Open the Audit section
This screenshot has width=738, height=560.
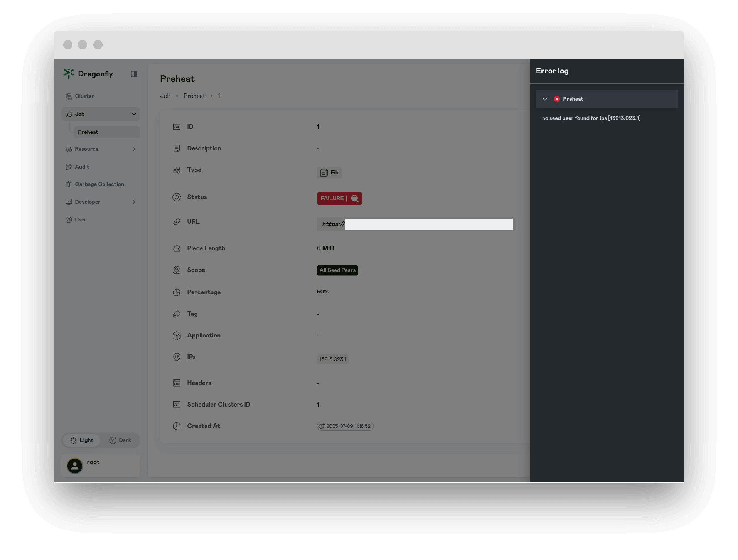coord(82,167)
